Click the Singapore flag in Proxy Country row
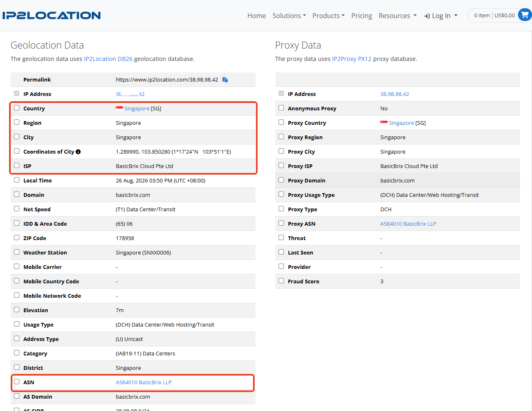This screenshot has width=532, height=411. (x=384, y=123)
